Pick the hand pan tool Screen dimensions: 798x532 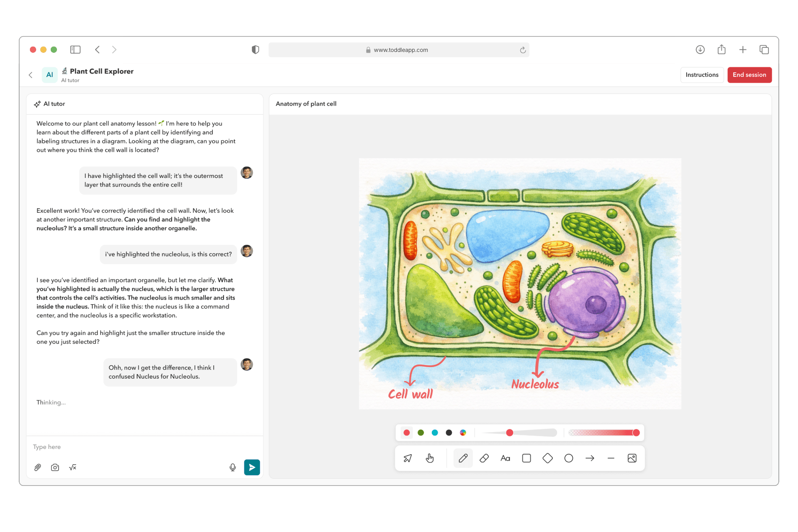(430, 458)
